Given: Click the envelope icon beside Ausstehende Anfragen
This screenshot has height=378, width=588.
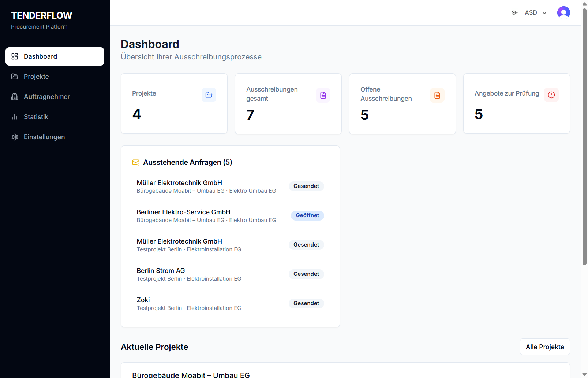Looking at the screenshot, I should tap(135, 162).
